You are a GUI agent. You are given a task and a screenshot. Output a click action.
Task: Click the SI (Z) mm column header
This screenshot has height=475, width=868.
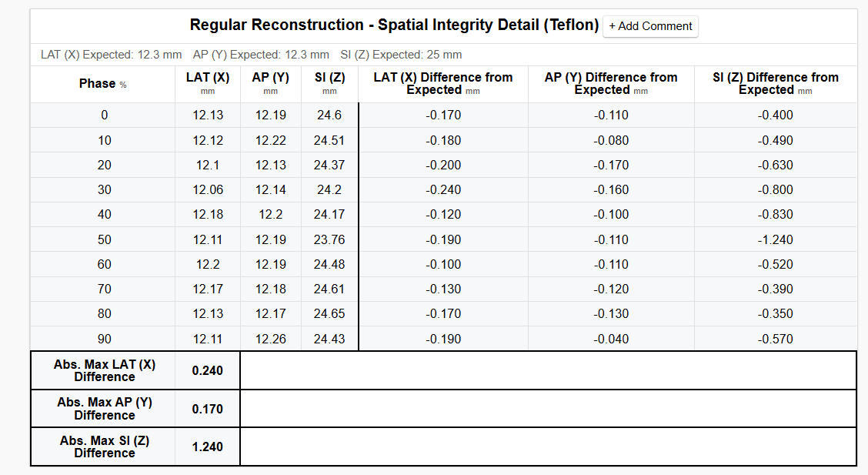pos(329,83)
